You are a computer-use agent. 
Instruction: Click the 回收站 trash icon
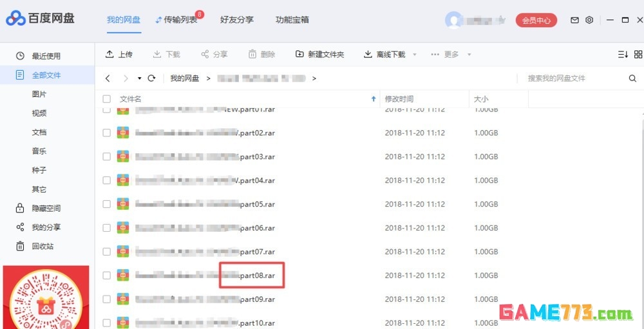tap(20, 246)
